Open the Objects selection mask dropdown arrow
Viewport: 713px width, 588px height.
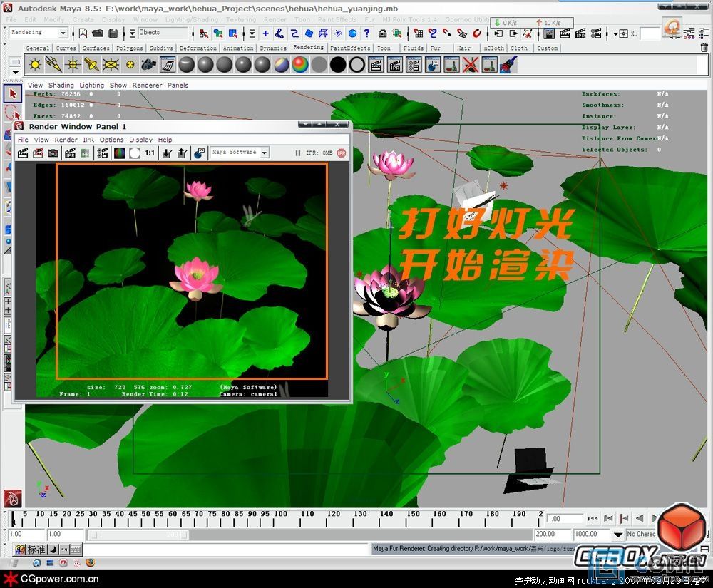pos(132,33)
